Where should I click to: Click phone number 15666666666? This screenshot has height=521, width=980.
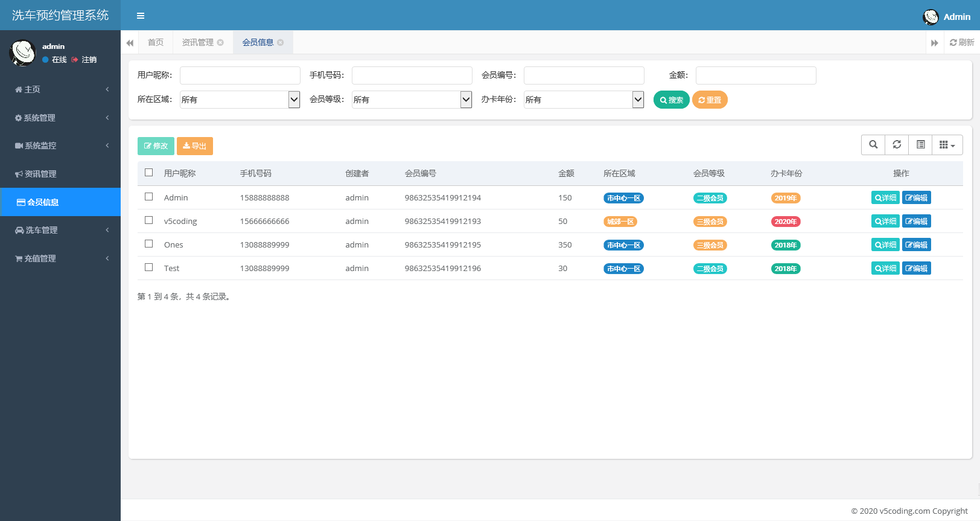[x=264, y=221]
